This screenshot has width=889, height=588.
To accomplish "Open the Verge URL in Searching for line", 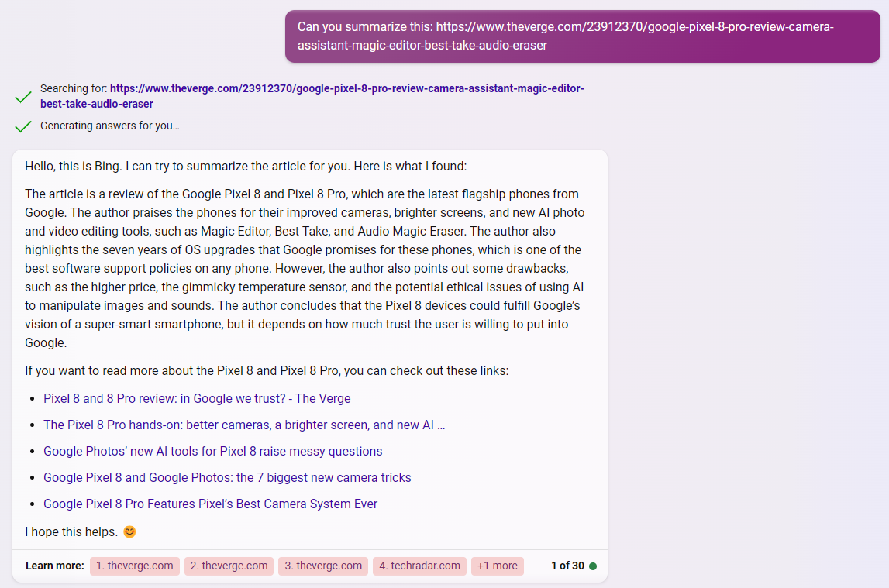I will [312, 96].
